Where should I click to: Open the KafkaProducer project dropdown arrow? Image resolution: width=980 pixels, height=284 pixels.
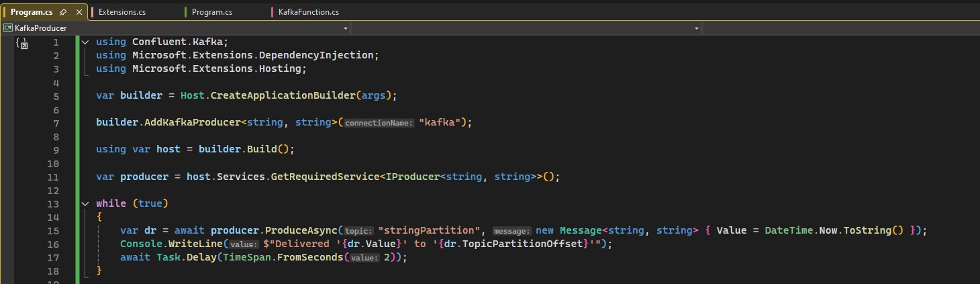pos(346,28)
